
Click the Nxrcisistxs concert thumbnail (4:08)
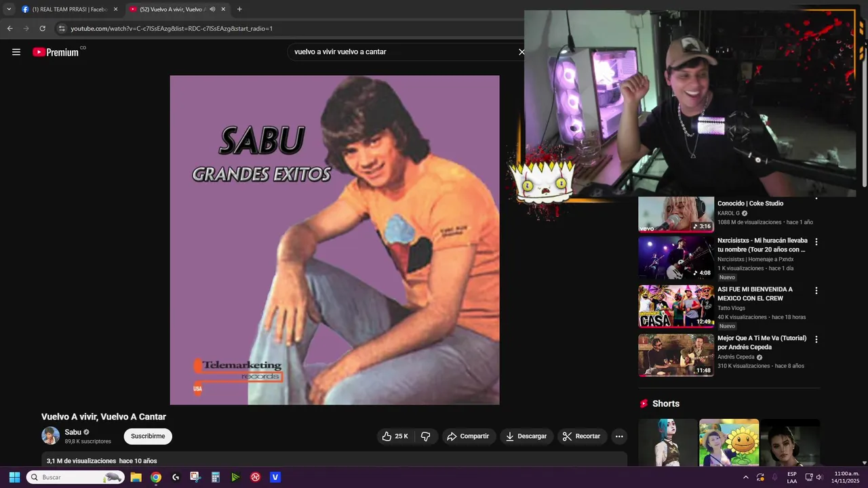point(676,258)
